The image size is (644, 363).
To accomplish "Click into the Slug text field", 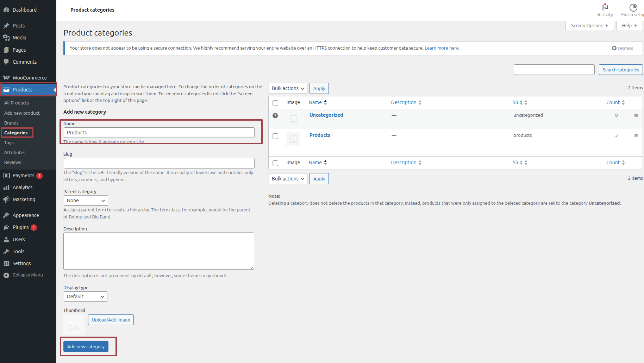I will 159,163.
